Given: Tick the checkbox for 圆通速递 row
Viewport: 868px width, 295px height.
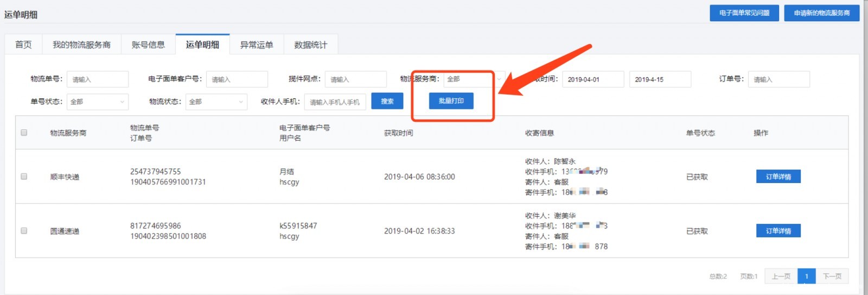Looking at the screenshot, I should pos(24,231).
